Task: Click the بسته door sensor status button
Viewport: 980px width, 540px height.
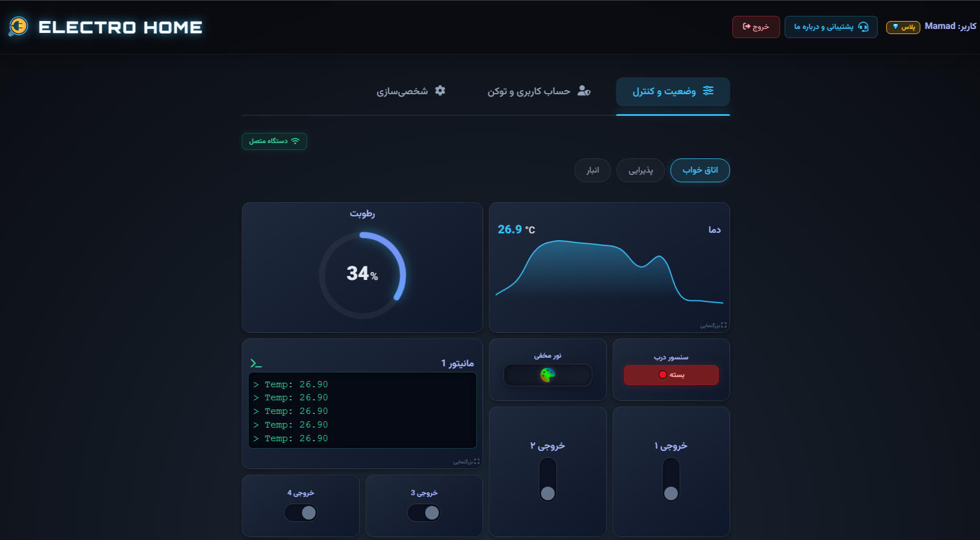Action: coord(671,375)
